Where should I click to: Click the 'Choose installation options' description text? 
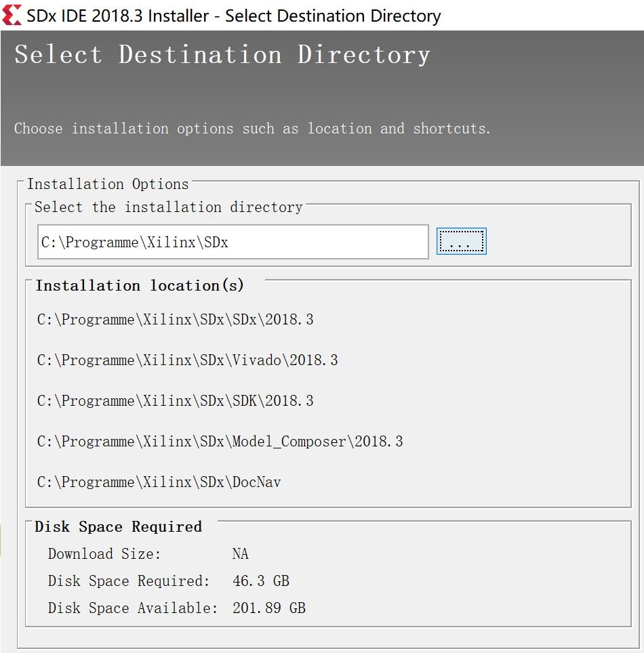coord(252,128)
